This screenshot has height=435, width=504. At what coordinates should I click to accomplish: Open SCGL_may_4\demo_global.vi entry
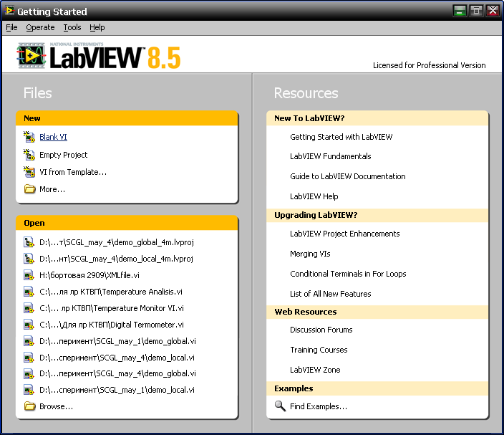click(117, 373)
